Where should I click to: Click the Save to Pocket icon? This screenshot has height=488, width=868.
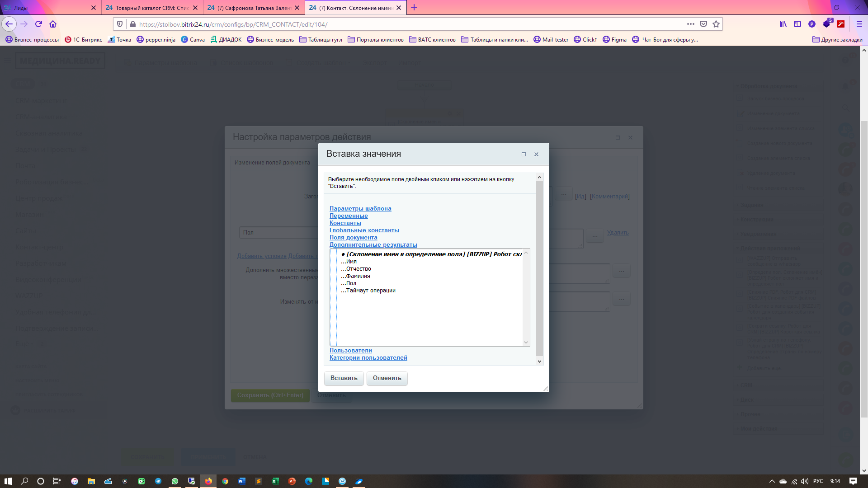coord(703,24)
